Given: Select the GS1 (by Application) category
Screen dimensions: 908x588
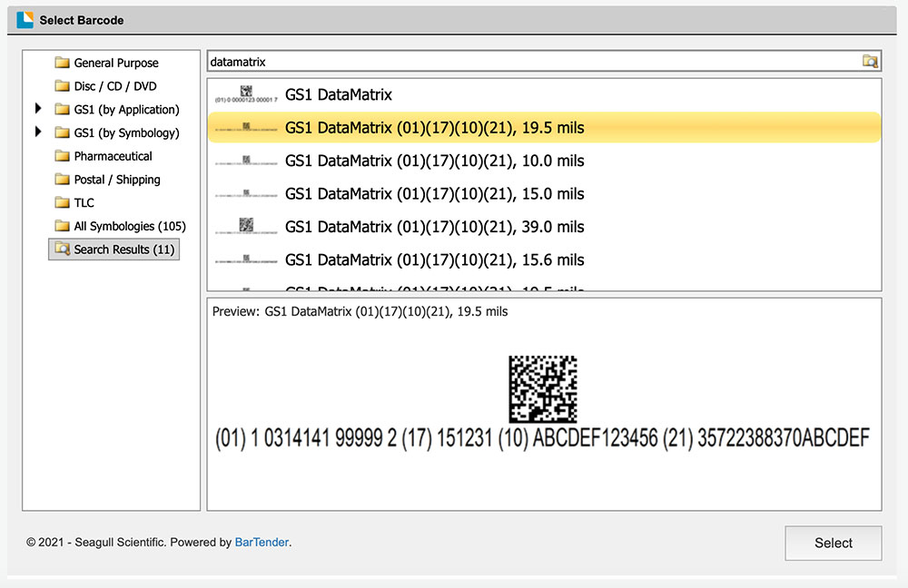Looking at the screenshot, I should click(126, 110).
